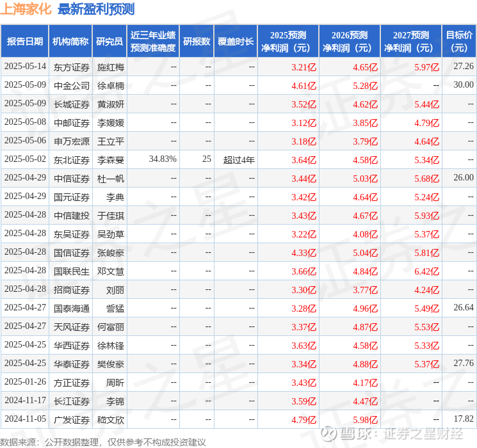Select the 东北证券 institution cell
Screen dimensions: 477x448
coord(72,160)
